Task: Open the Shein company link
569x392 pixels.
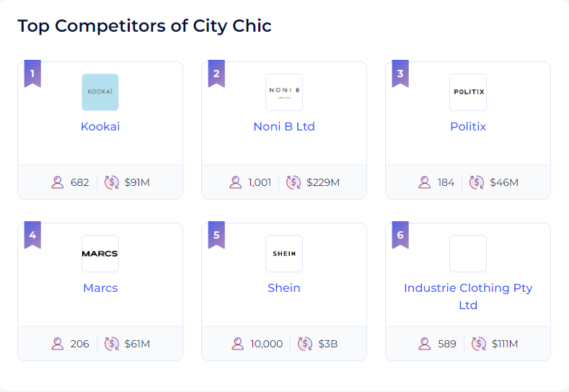Action: tap(284, 288)
